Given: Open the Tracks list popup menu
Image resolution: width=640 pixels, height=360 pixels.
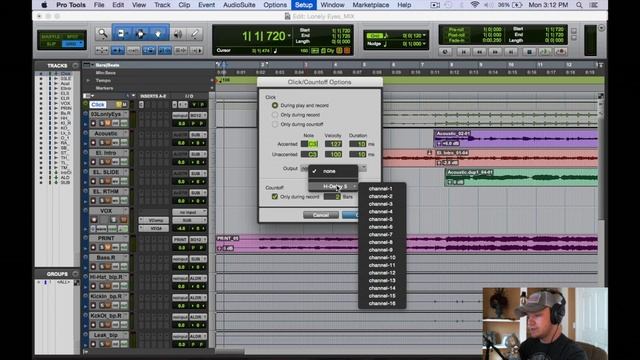Looking at the screenshot, I should point(75,65).
